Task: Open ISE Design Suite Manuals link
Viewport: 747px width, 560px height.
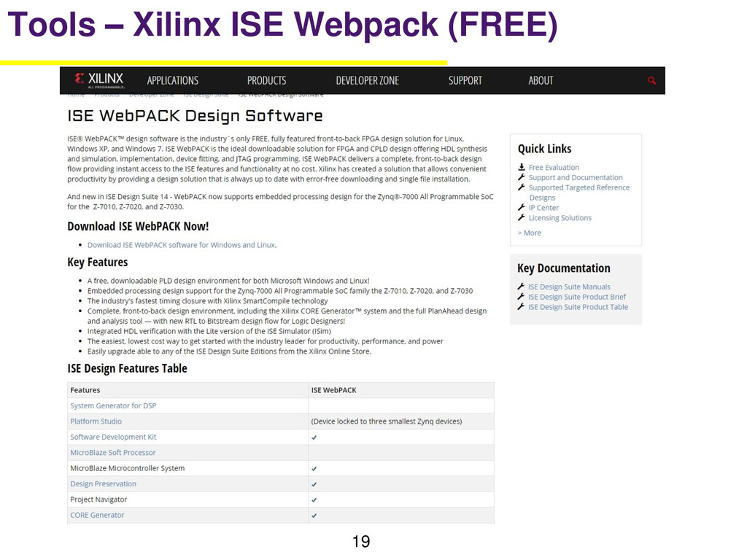Action: 569,287
